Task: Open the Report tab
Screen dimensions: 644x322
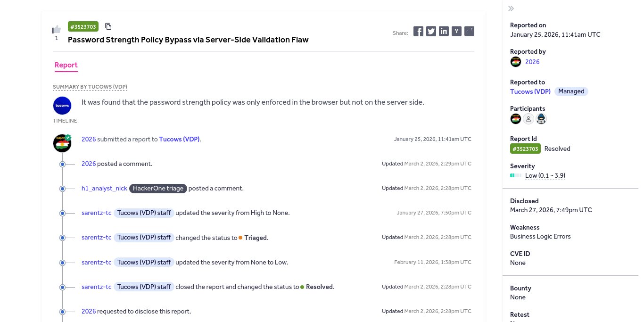Action: click(x=66, y=65)
